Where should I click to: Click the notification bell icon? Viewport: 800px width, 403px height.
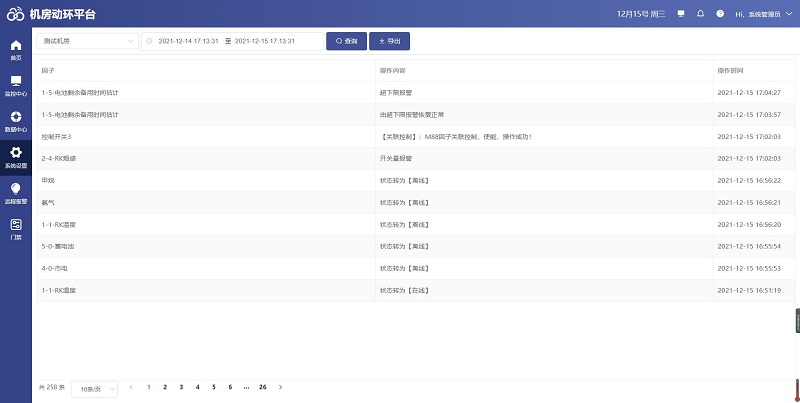(700, 14)
